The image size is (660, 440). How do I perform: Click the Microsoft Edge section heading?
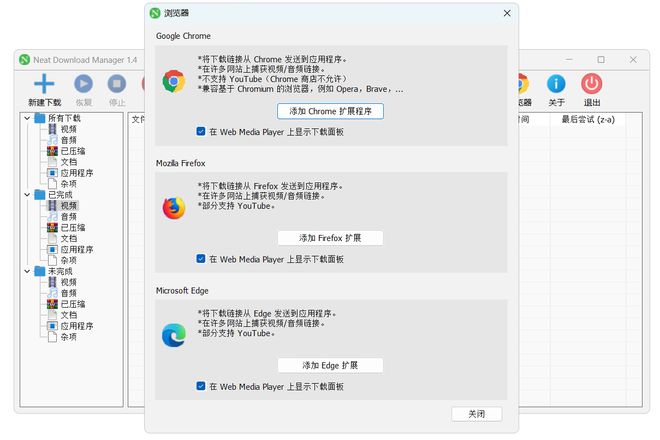[182, 291]
